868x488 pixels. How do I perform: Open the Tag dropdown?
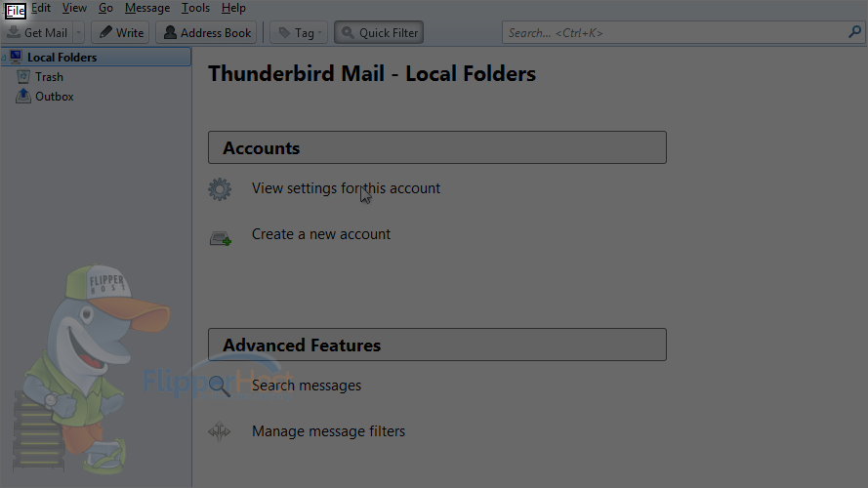click(x=299, y=32)
